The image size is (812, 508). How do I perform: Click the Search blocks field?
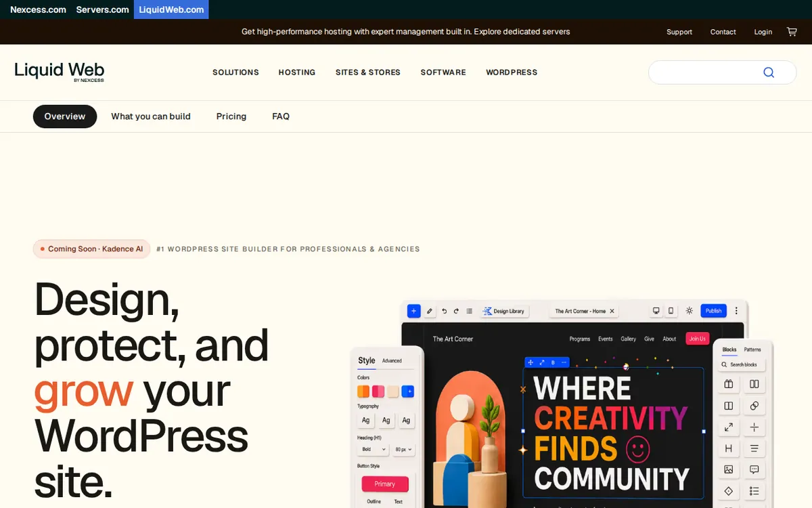click(x=742, y=364)
